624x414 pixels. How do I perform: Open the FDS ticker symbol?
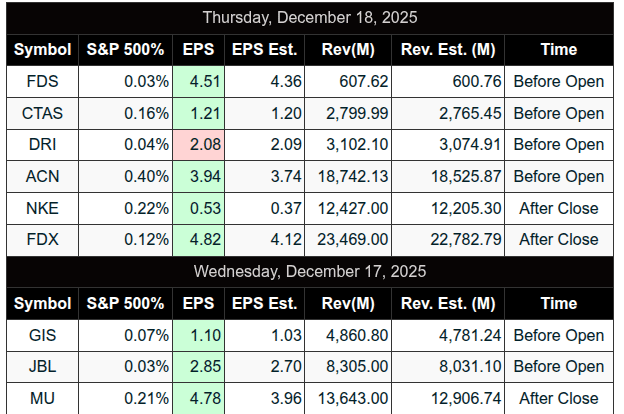(42, 81)
